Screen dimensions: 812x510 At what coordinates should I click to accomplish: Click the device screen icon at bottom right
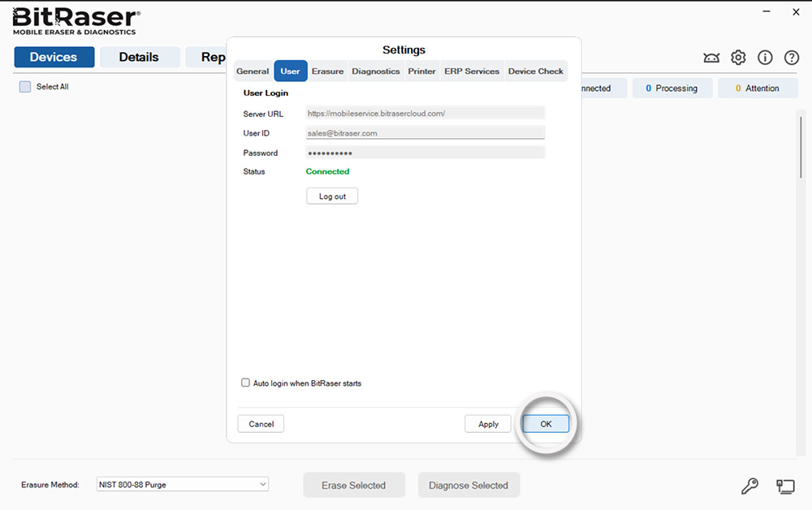point(785,486)
